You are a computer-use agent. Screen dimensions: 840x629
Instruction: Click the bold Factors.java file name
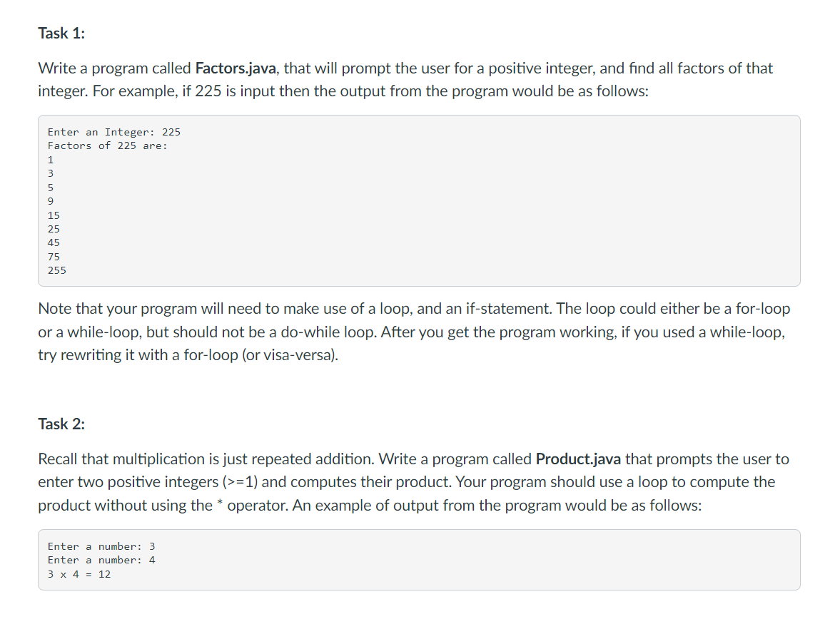coord(236,68)
